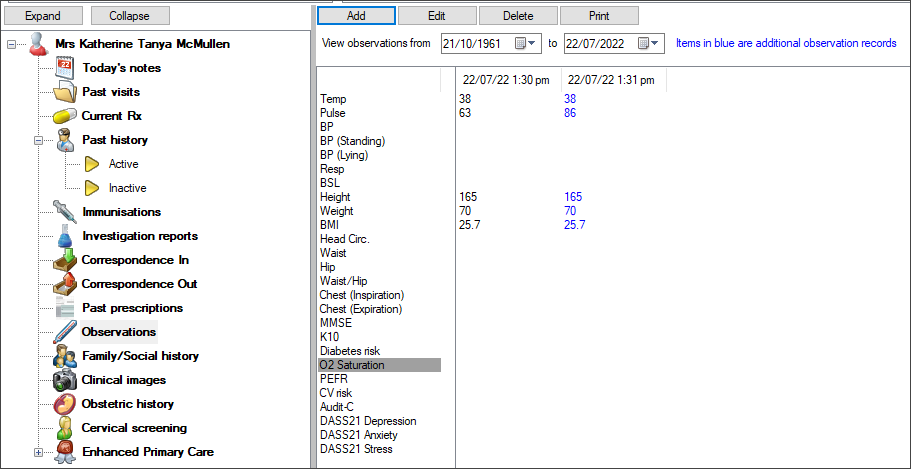911x469 pixels.
Task: Select the Cervical screening label
Action: (134, 428)
